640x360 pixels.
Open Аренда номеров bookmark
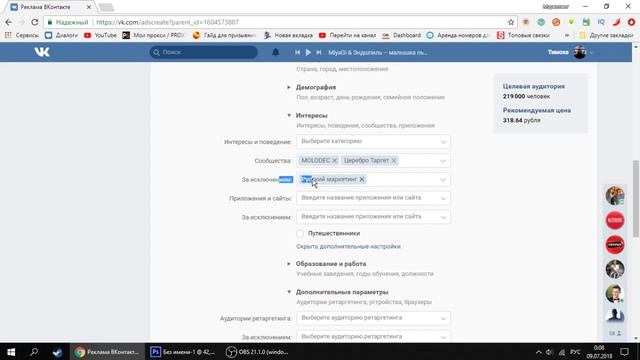tap(458, 36)
